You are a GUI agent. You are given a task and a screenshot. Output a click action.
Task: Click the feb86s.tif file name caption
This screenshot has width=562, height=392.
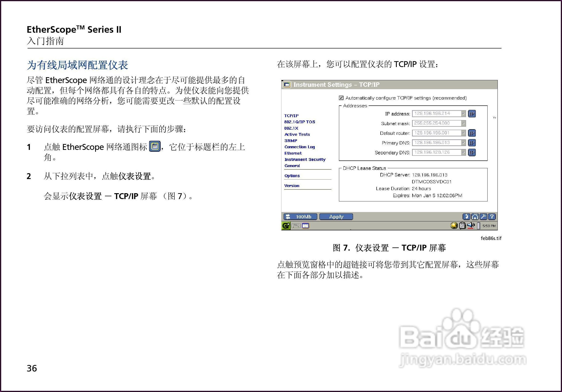[x=491, y=238]
